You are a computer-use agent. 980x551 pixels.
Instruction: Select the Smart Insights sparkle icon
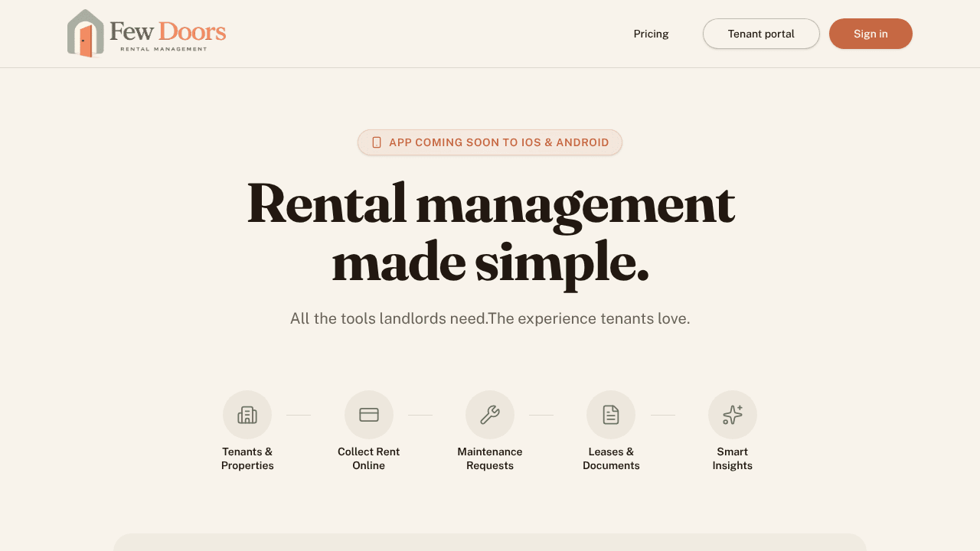tap(733, 415)
